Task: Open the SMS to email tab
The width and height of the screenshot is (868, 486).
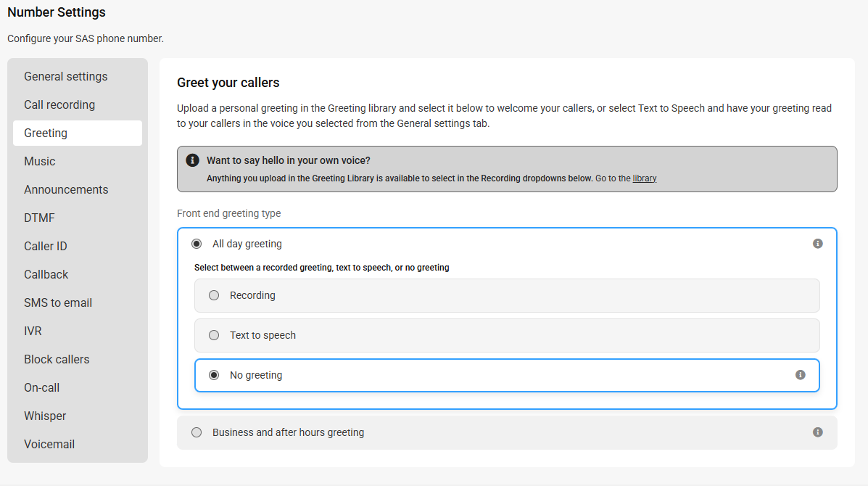Action: [78, 302]
